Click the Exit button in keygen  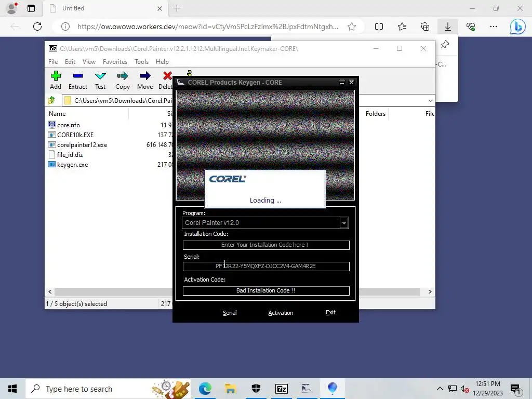tap(330, 312)
